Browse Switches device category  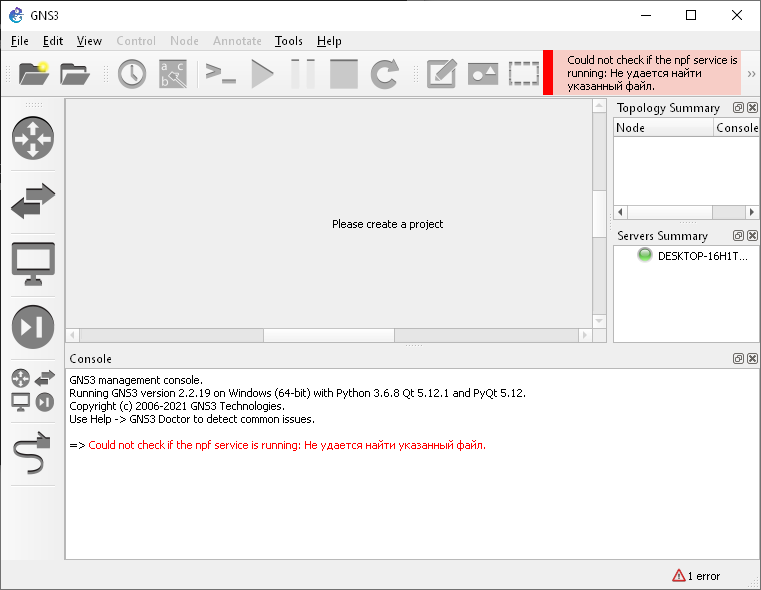pyautogui.click(x=33, y=201)
